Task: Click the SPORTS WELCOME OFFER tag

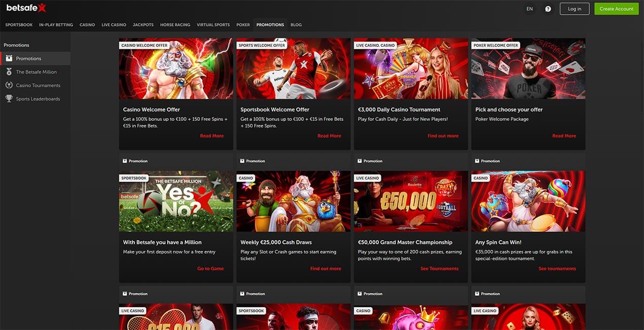Action: (x=262, y=45)
